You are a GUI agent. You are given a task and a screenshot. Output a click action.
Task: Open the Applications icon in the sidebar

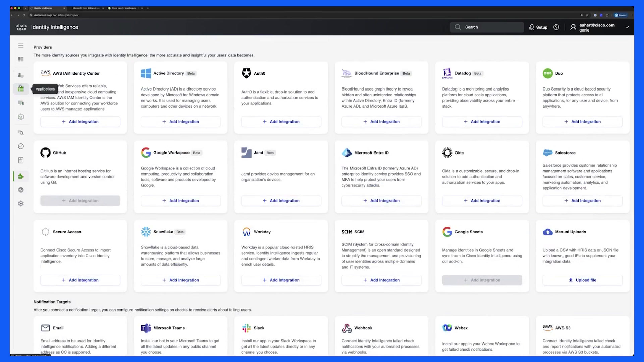[21, 88]
